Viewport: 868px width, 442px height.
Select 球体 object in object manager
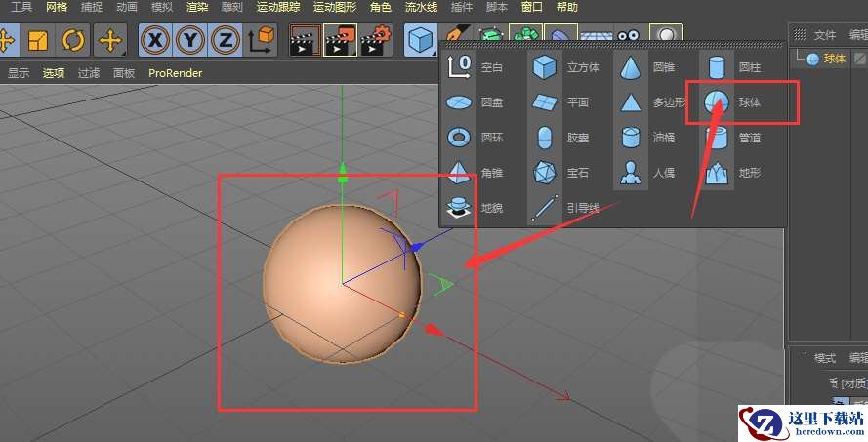click(x=833, y=59)
